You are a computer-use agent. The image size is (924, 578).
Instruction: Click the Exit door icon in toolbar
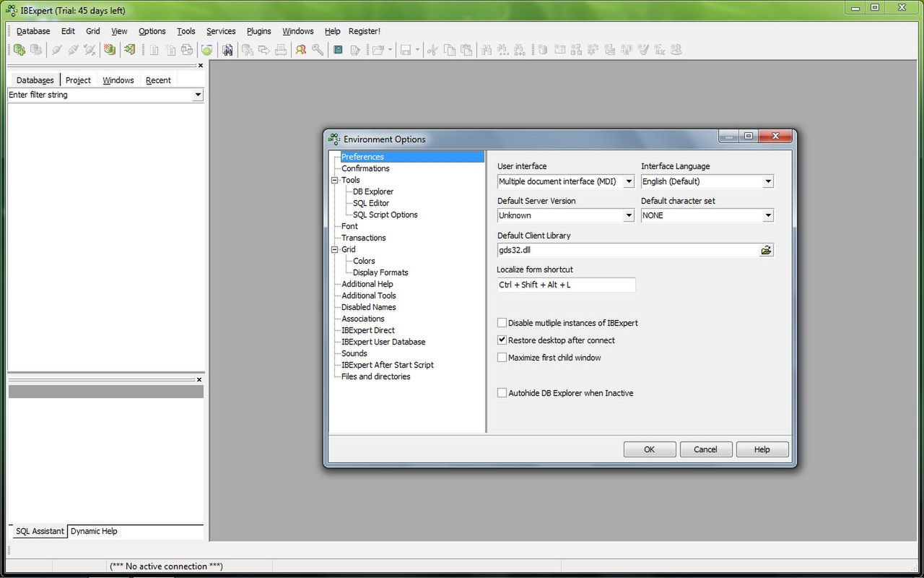click(x=129, y=50)
